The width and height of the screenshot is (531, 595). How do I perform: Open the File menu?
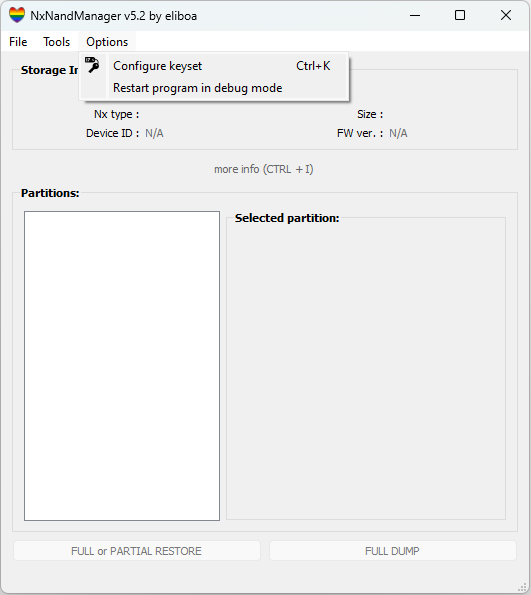(18, 42)
